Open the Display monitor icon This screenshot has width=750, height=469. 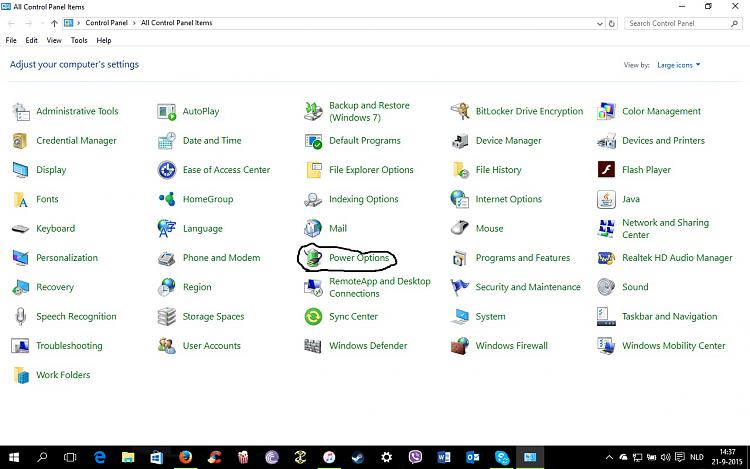pos(21,170)
